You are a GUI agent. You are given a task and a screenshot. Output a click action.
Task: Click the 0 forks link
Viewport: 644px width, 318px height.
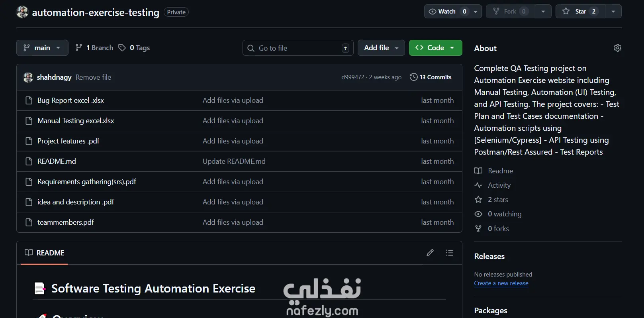coord(498,228)
